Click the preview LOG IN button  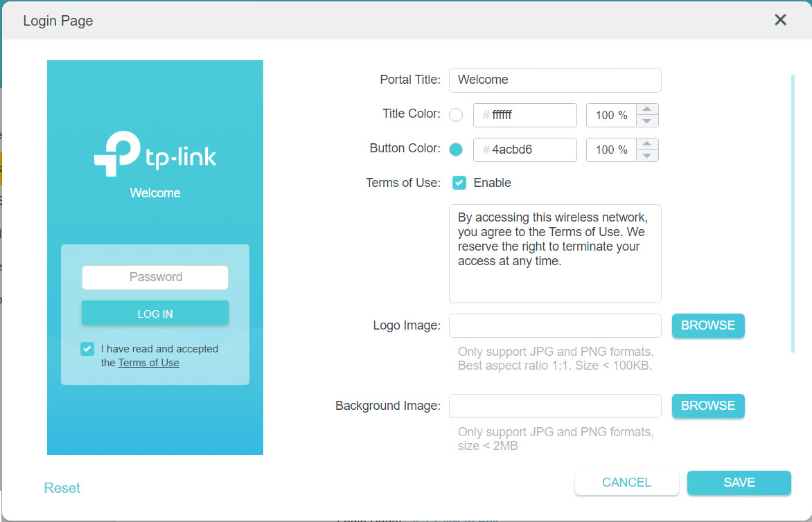pyautogui.click(x=155, y=314)
